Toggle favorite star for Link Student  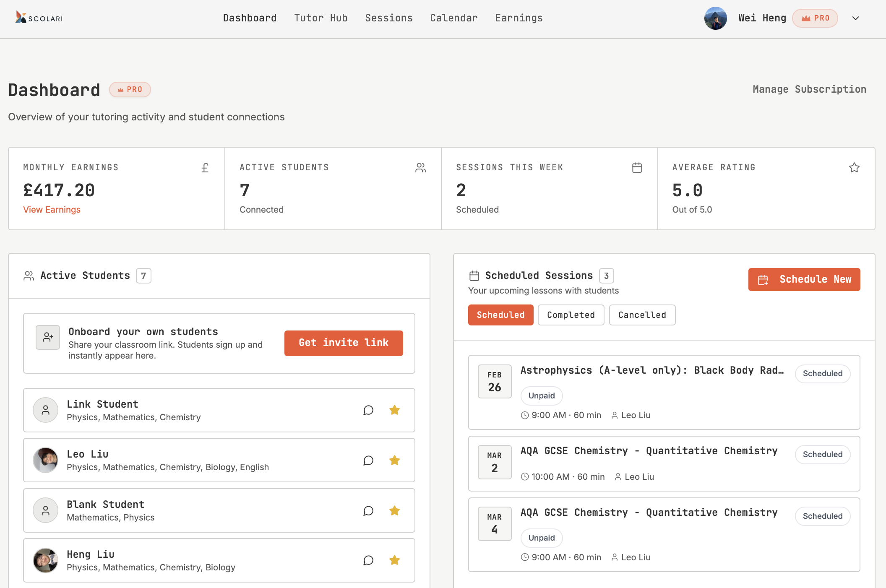[x=394, y=410]
